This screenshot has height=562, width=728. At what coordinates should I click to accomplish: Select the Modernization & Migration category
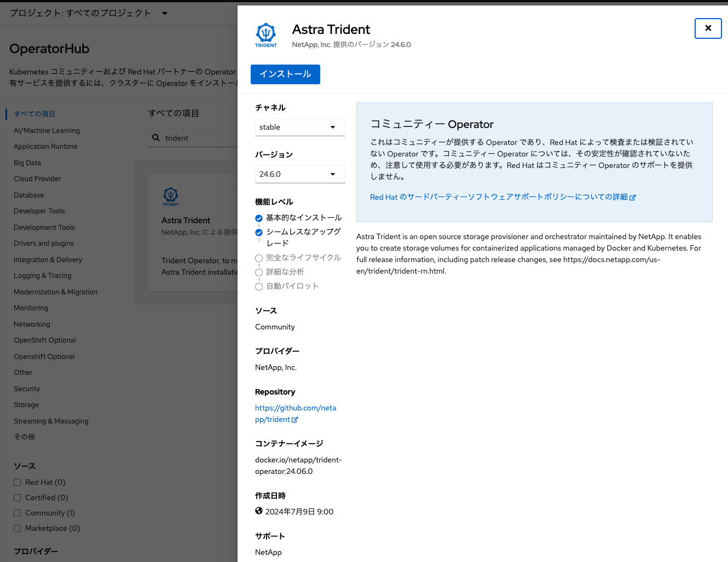tap(56, 292)
